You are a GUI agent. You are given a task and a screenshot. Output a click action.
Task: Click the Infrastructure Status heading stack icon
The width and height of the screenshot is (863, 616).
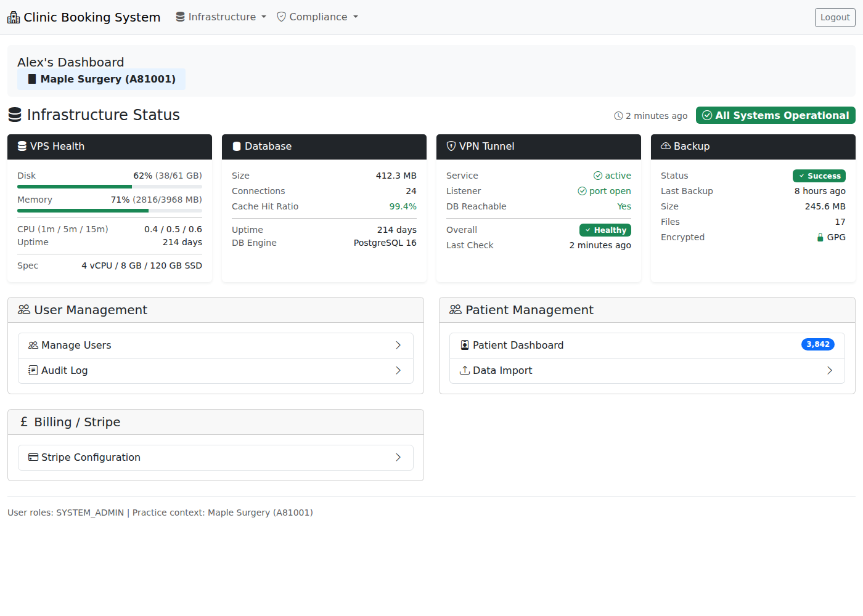(15, 115)
